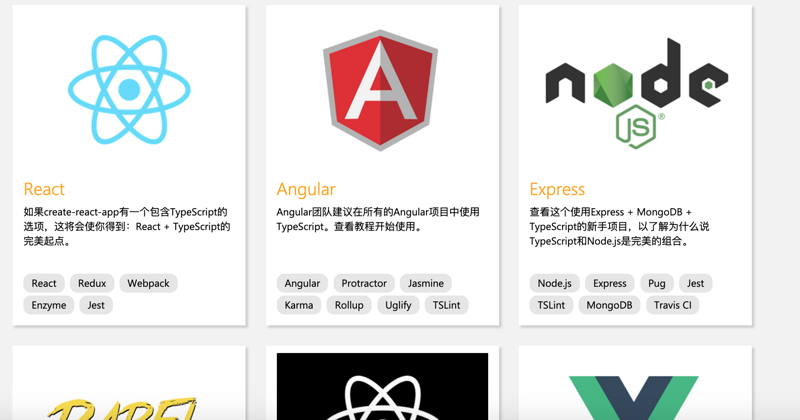The width and height of the screenshot is (800, 420).
Task: Select the Jest tag in React card
Action: 96,305
